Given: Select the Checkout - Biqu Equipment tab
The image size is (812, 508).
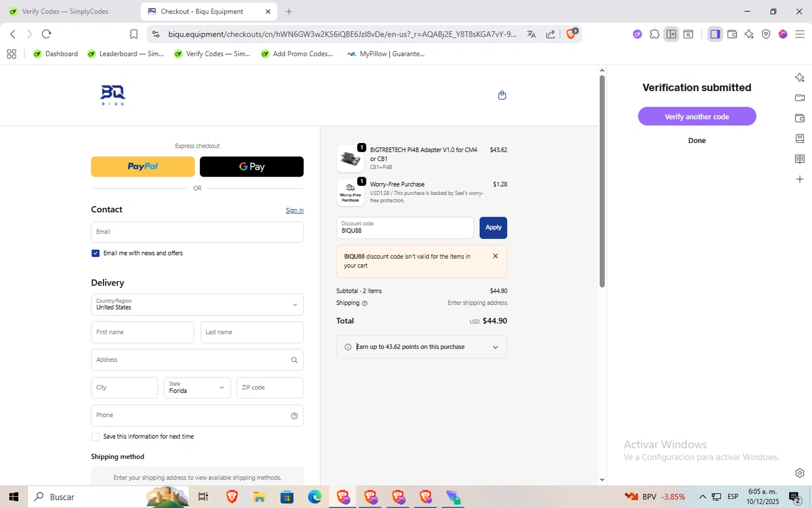Looking at the screenshot, I should (x=208, y=11).
